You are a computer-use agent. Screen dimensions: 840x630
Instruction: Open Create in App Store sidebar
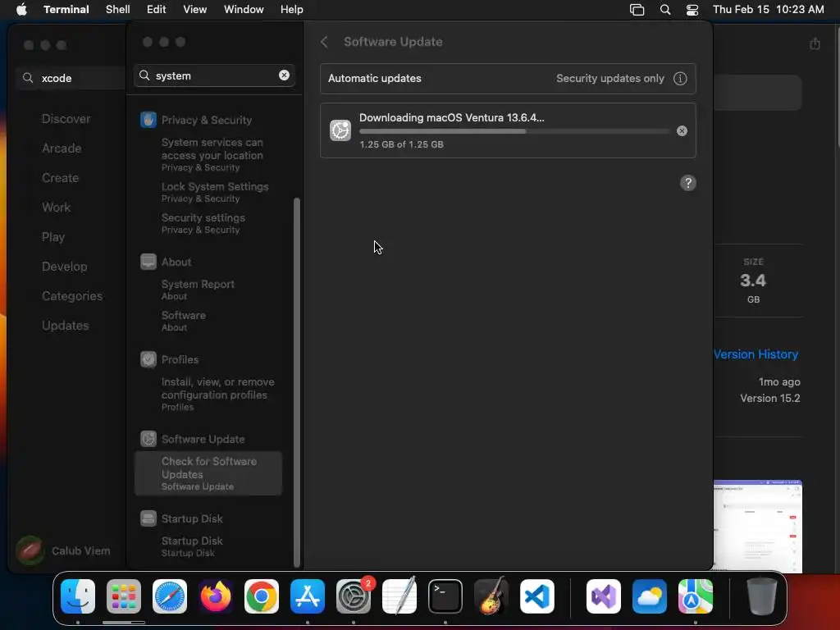pos(60,178)
